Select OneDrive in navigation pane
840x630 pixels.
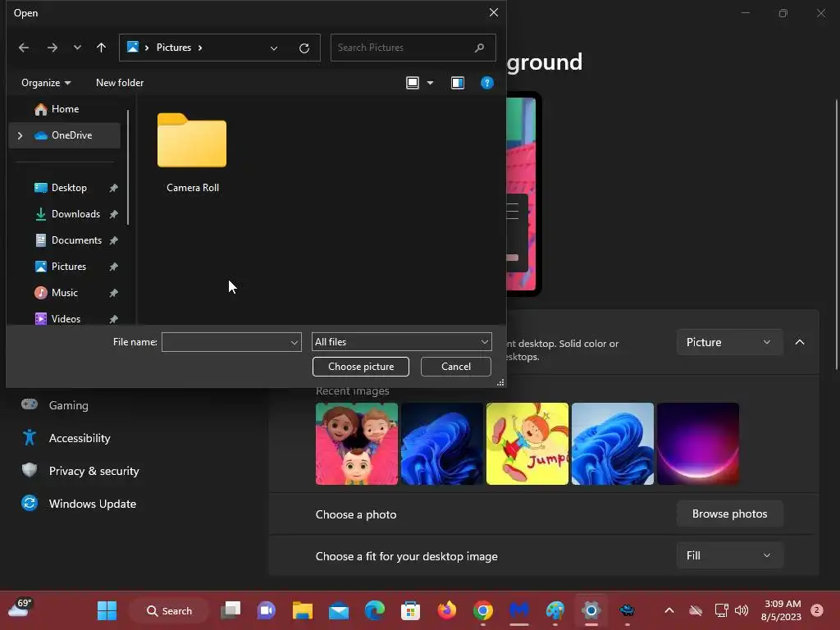pos(65,135)
